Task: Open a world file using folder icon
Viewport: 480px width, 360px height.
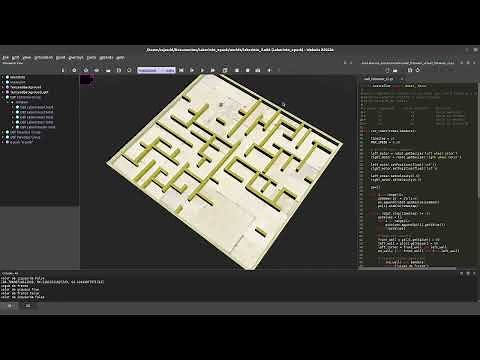Action: (x=108, y=70)
